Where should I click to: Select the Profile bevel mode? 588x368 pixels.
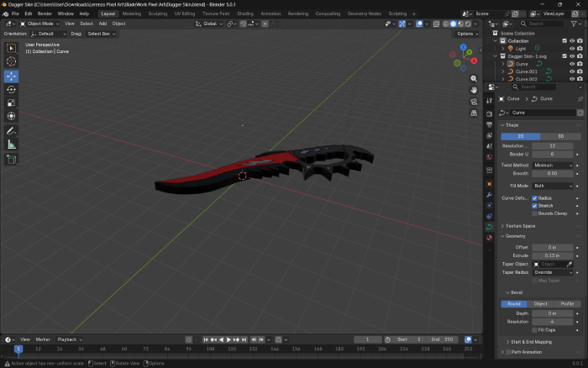point(567,304)
